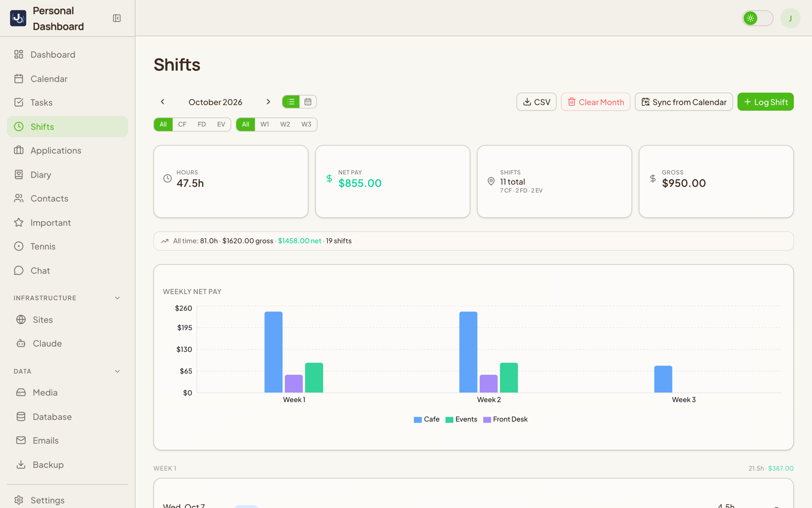Click the Week 3 Cafe bar
The width and height of the screenshot is (812, 508).
[663, 379]
